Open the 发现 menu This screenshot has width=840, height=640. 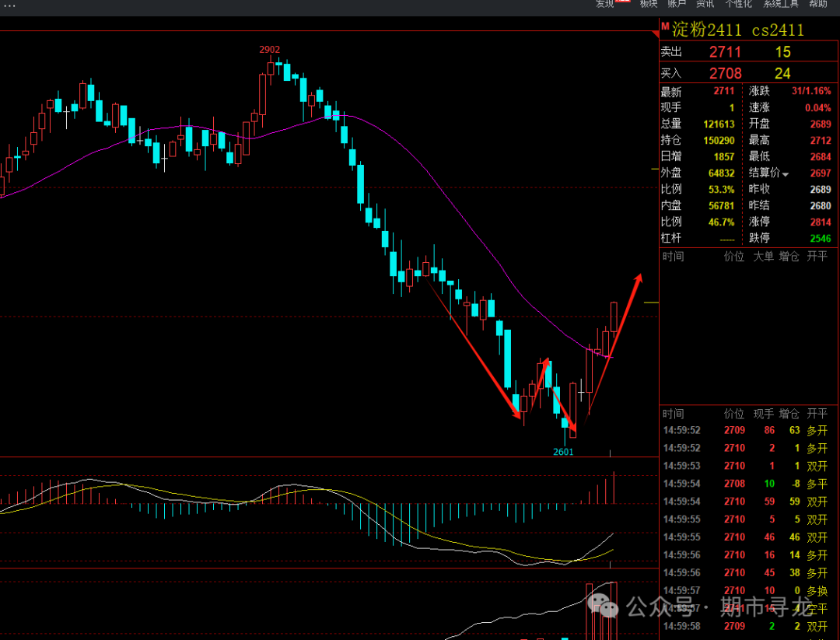pyautogui.click(x=605, y=4)
